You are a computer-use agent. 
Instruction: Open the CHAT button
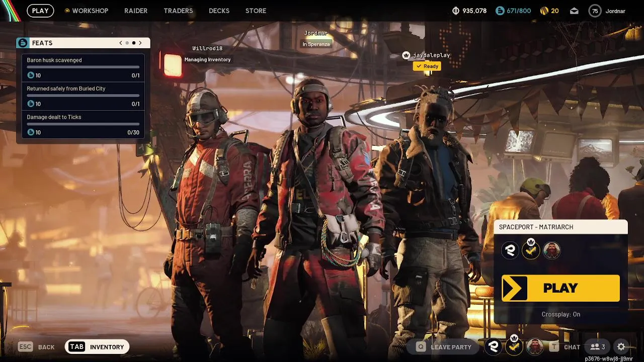(x=565, y=347)
